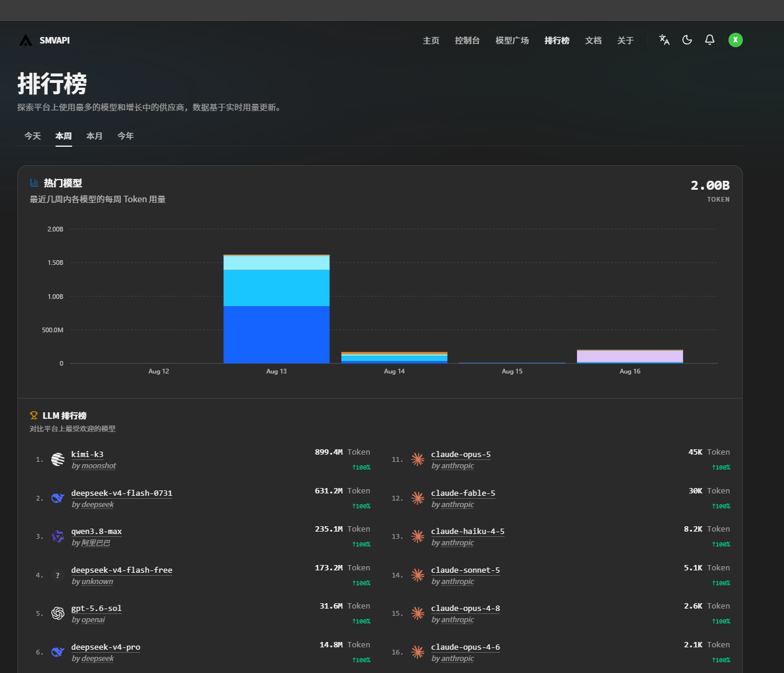This screenshot has height=673, width=784.
Task: Click the deepseek icon for deepseek-v4-pro
Action: 58,652
